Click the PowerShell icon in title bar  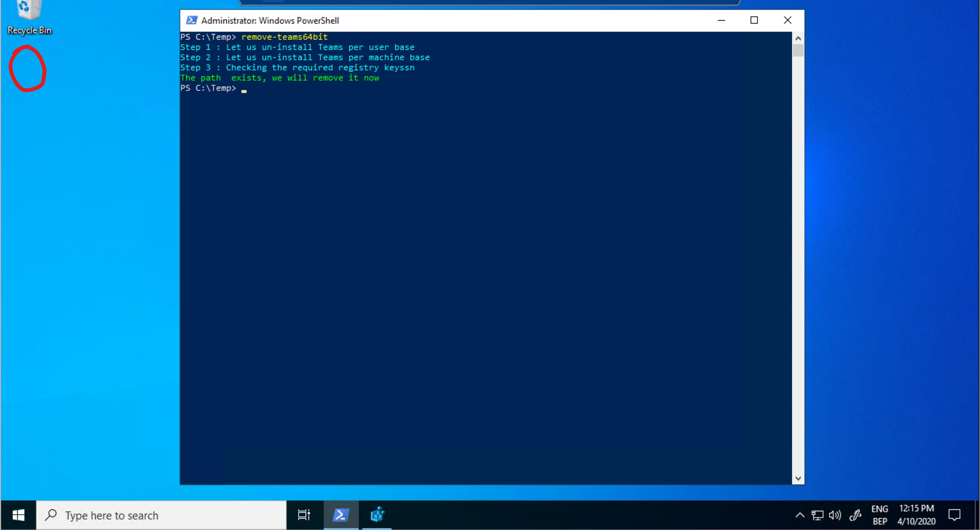pos(191,20)
